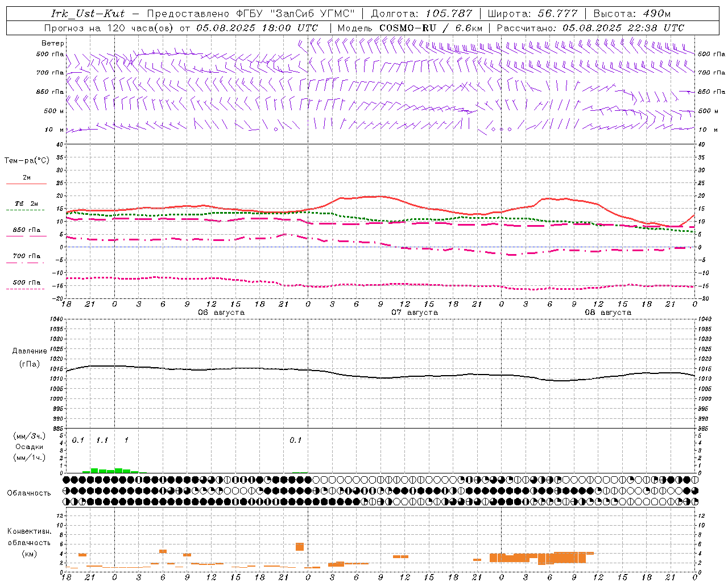Click the 'Давление' pressure panel label
The image size is (728, 582).
[x=30, y=351]
